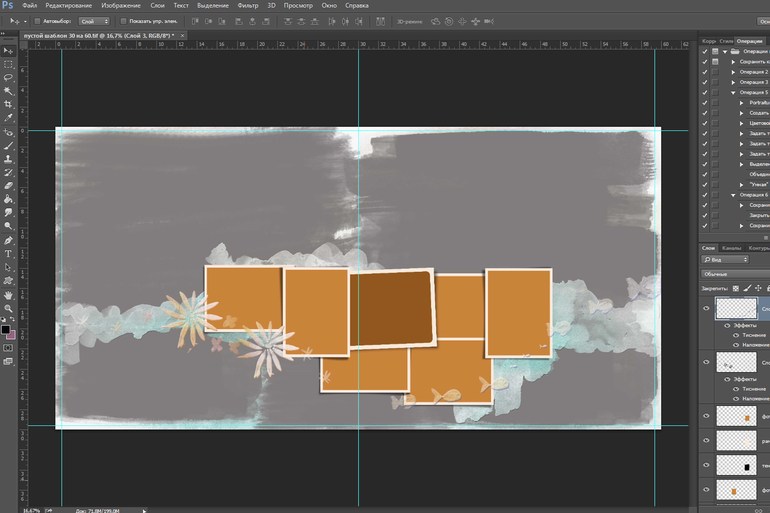Collapse the Операция 5 action group
This screenshot has width=770, height=513.
tap(733, 93)
